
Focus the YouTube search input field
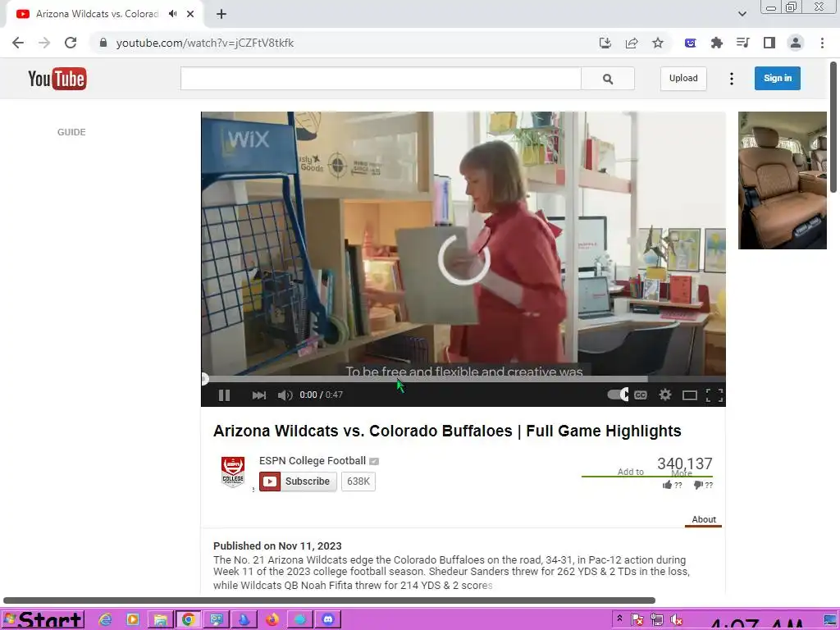tap(381, 79)
